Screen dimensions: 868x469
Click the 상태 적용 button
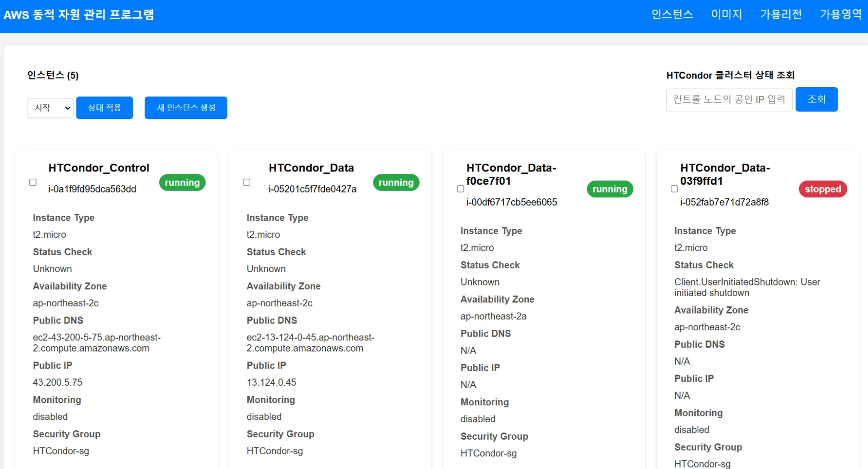click(x=104, y=108)
